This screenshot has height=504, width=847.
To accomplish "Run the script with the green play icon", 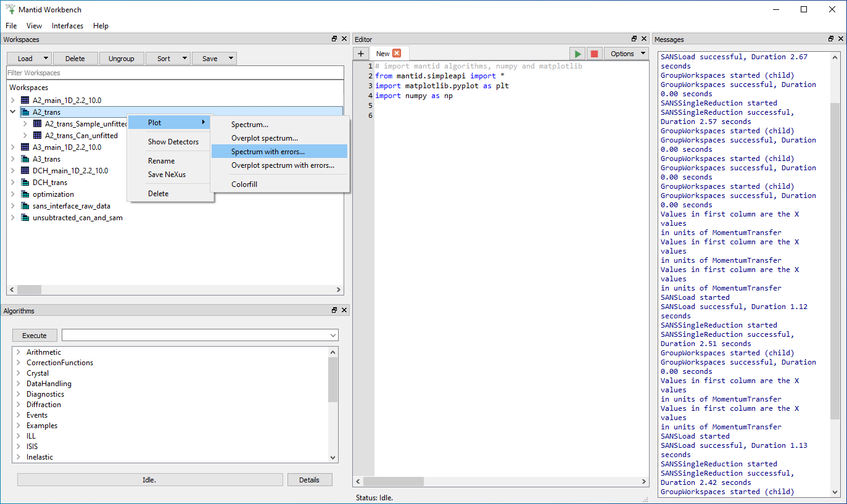I will 577,54.
